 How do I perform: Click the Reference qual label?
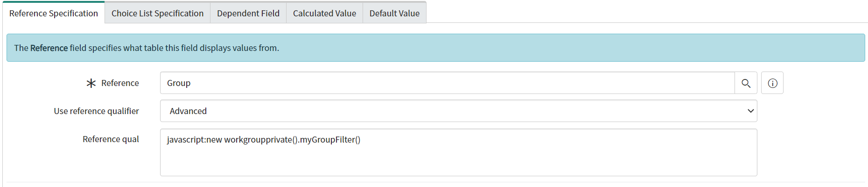coord(111,139)
